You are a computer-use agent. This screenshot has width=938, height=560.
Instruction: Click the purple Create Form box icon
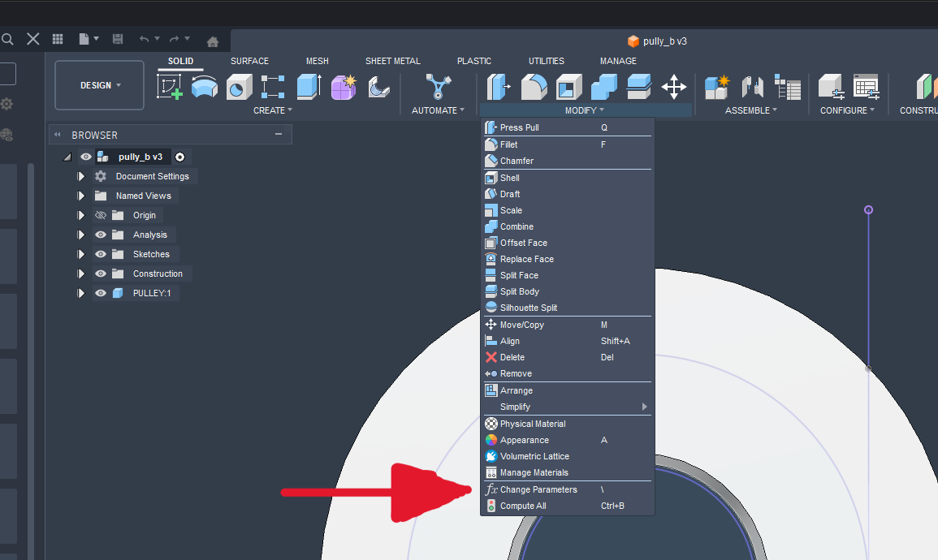pyautogui.click(x=344, y=87)
